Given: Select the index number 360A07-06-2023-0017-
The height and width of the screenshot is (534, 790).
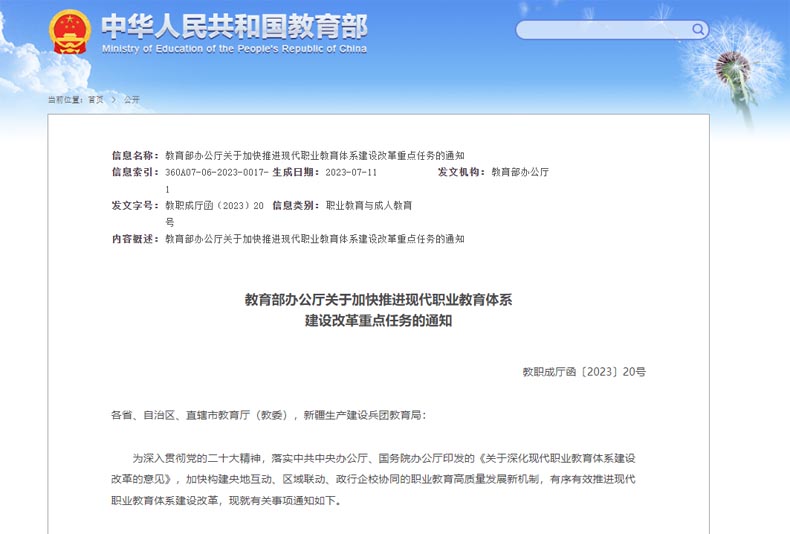Looking at the screenshot, I should [x=217, y=172].
